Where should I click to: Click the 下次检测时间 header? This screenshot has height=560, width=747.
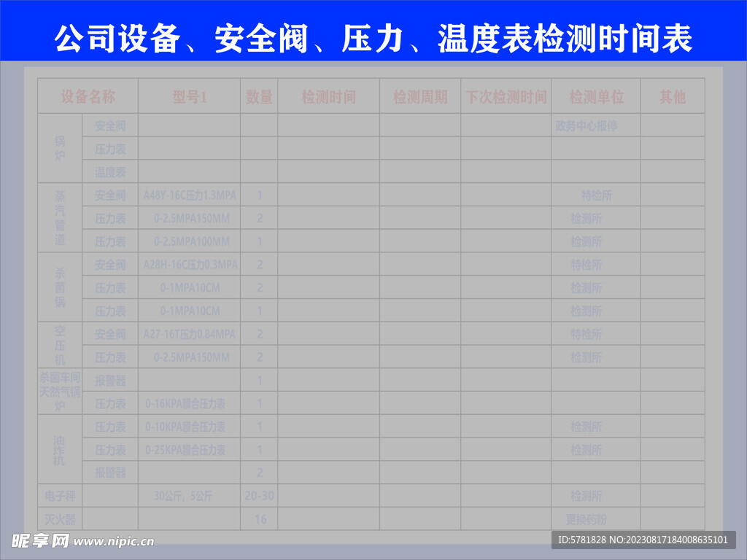[506, 97]
